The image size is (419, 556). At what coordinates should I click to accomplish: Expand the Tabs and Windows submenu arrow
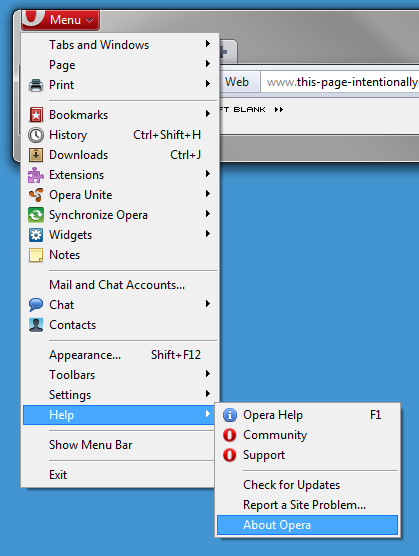pyautogui.click(x=208, y=44)
